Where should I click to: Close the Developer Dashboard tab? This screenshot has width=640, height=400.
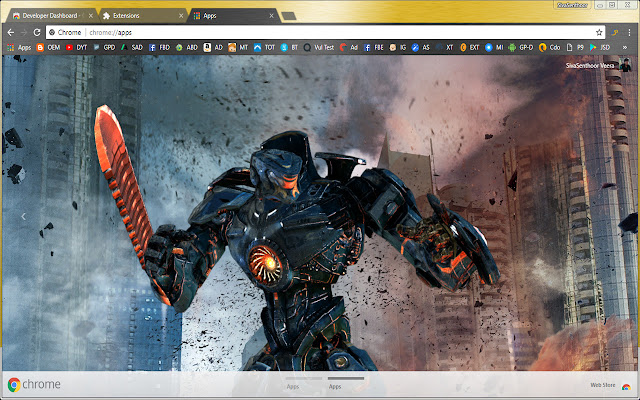[91, 16]
